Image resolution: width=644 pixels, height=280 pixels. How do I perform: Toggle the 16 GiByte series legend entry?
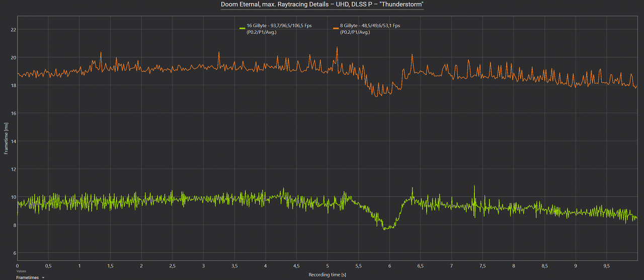pyautogui.click(x=276, y=29)
